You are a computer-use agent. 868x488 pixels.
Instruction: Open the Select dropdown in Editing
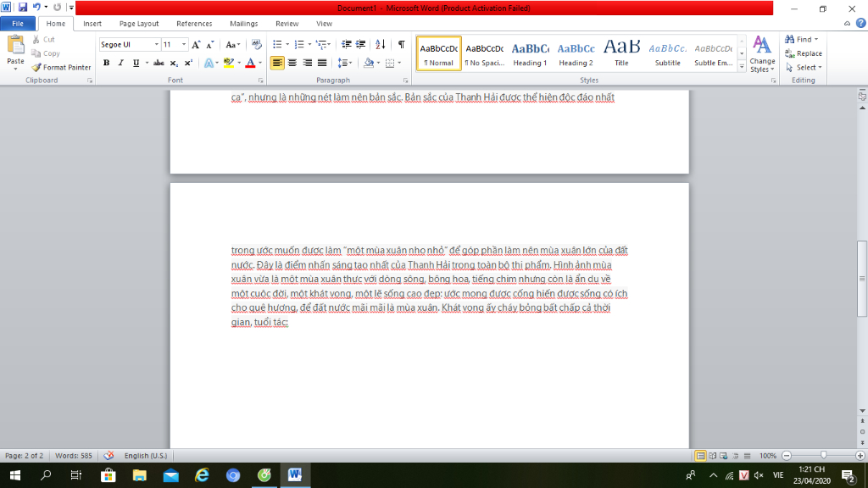click(804, 68)
